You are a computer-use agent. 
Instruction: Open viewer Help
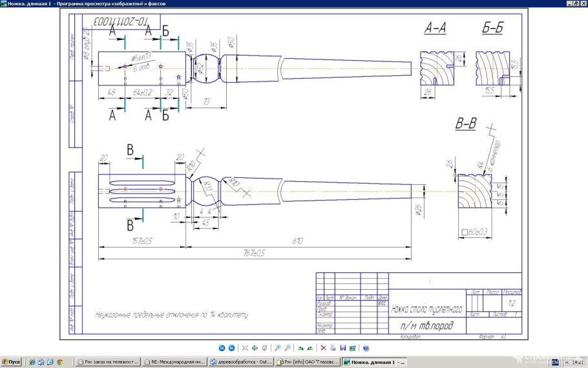coord(366,347)
